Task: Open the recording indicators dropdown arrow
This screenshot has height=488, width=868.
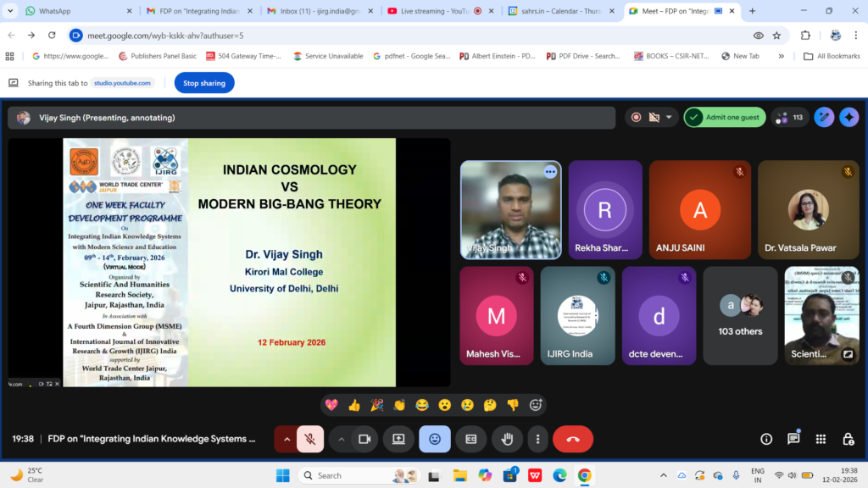Action: (669, 118)
